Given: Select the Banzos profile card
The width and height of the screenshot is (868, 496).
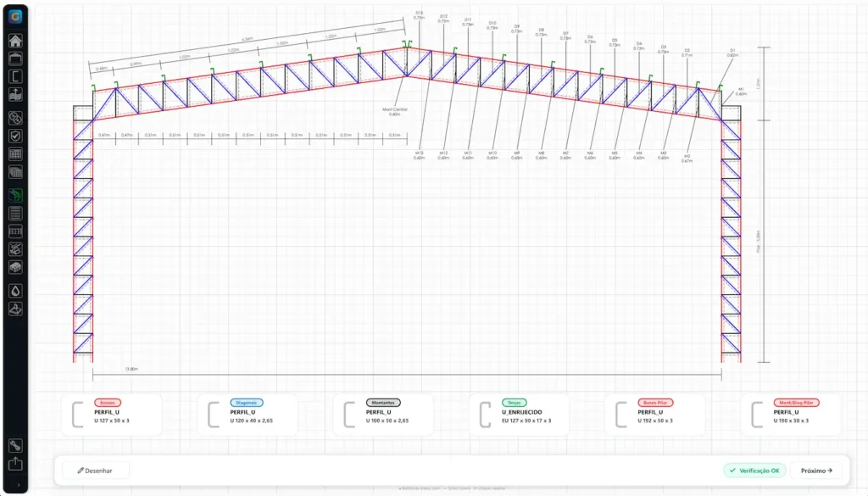Looking at the screenshot, I should [112, 415].
